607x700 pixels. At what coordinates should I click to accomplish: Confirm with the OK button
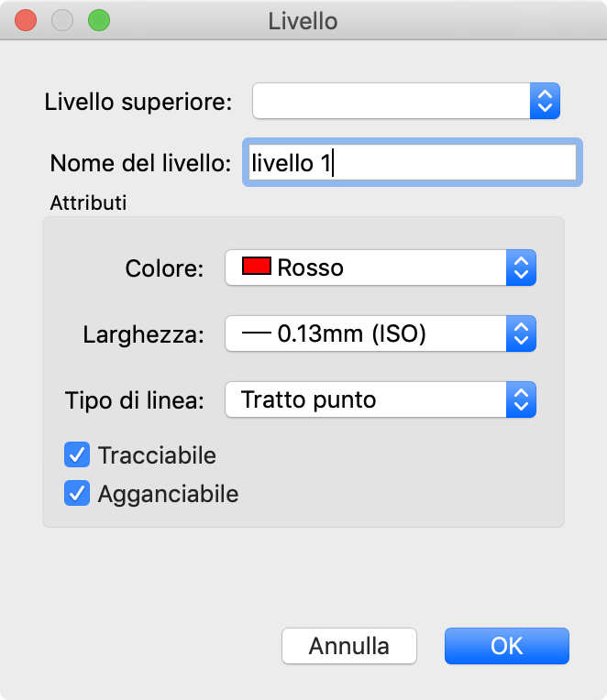pyautogui.click(x=506, y=646)
